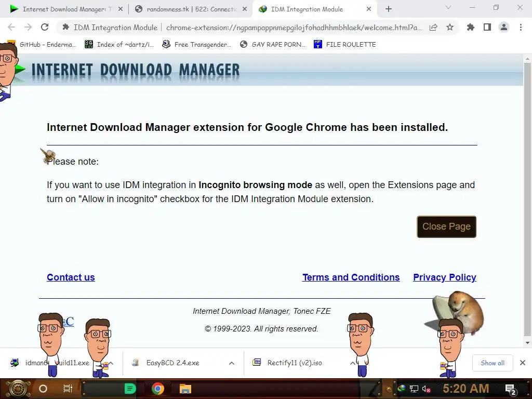Open Cortana search circle on taskbar
Viewport: 532px width, 399px height.
43,389
